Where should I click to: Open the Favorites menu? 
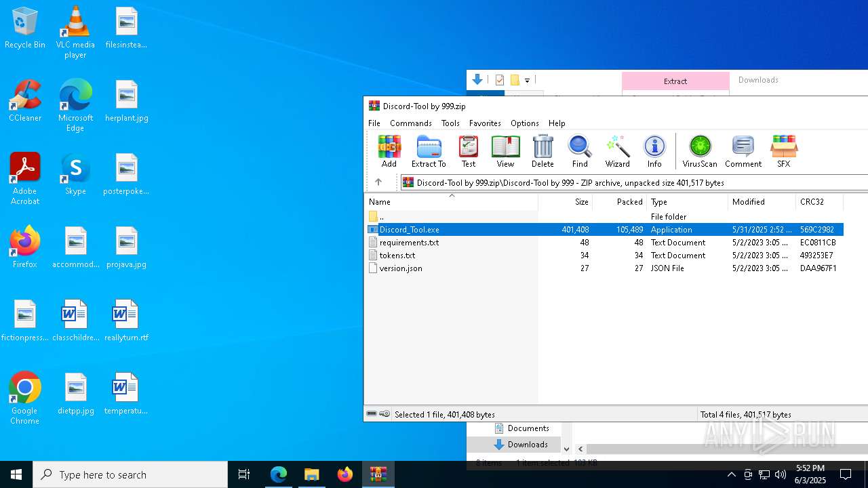pyautogui.click(x=485, y=123)
